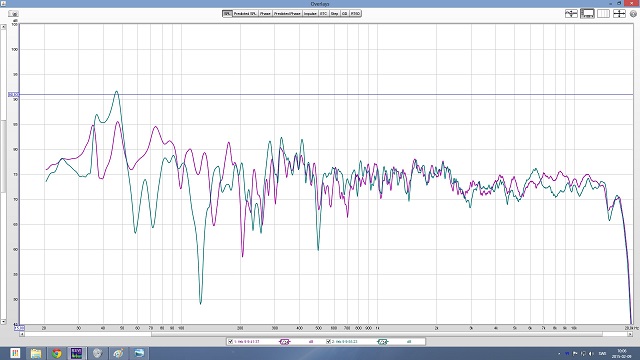Image resolution: width=640 pixels, height=360 pixels.
Task: Switch to the Predicted SPL tab
Action: coord(245,13)
